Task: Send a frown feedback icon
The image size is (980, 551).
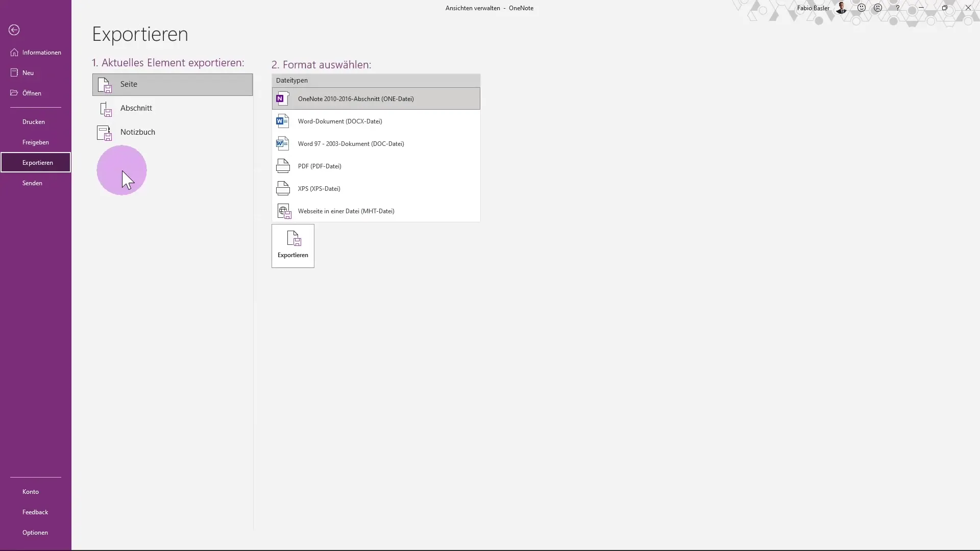Action: coord(878,8)
